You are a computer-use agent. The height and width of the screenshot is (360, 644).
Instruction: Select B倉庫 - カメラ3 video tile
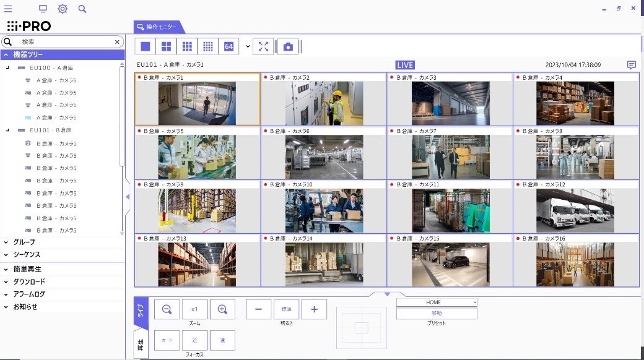click(450, 100)
